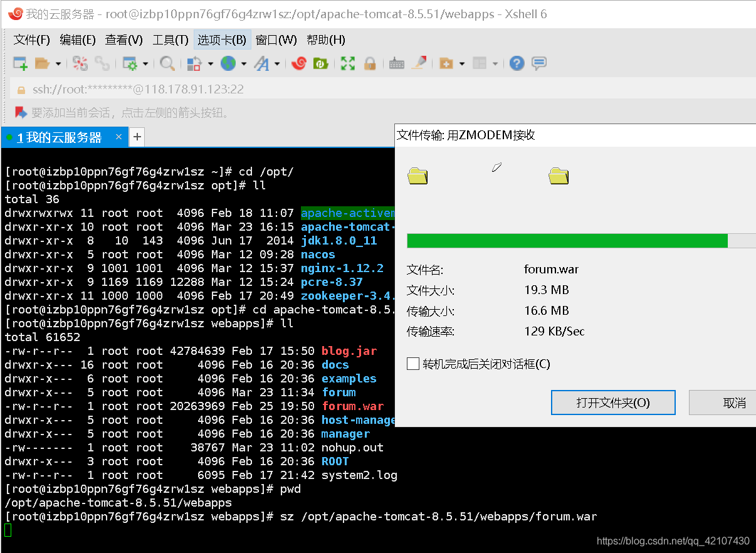756x553 pixels.
Task: Click the 取消 button
Action: point(723,403)
